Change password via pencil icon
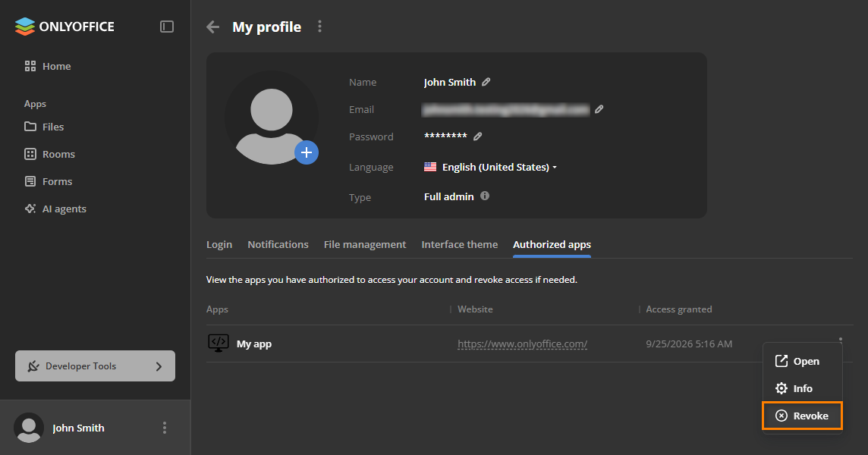This screenshot has width=868, height=455. [478, 136]
